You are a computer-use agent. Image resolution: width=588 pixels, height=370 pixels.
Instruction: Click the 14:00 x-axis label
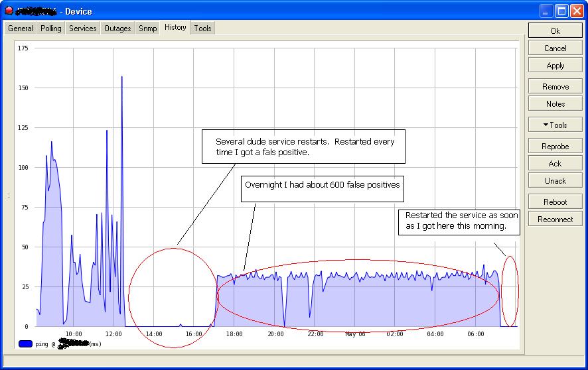coord(154,334)
